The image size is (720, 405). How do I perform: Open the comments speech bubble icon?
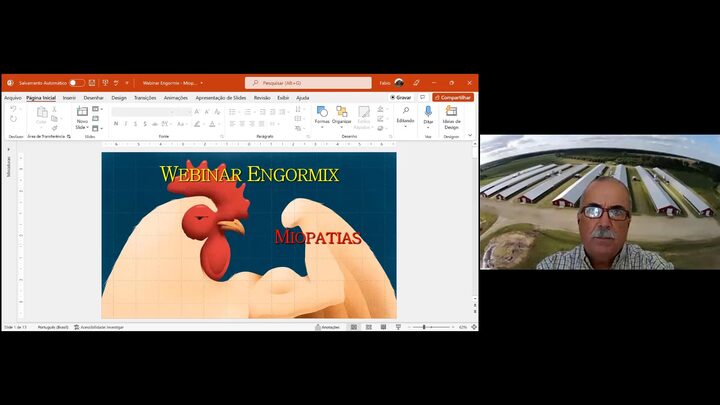click(422, 97)
